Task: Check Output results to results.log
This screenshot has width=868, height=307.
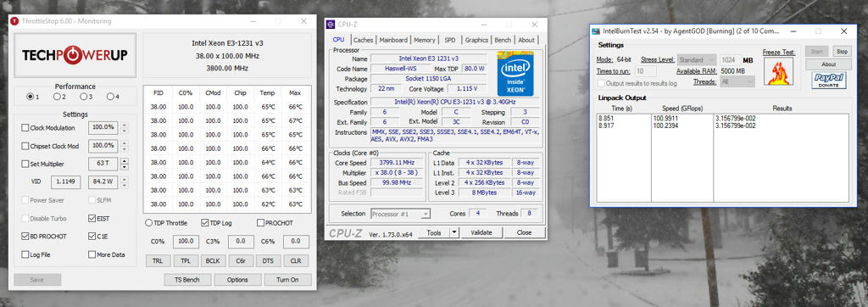Action: 601,83
